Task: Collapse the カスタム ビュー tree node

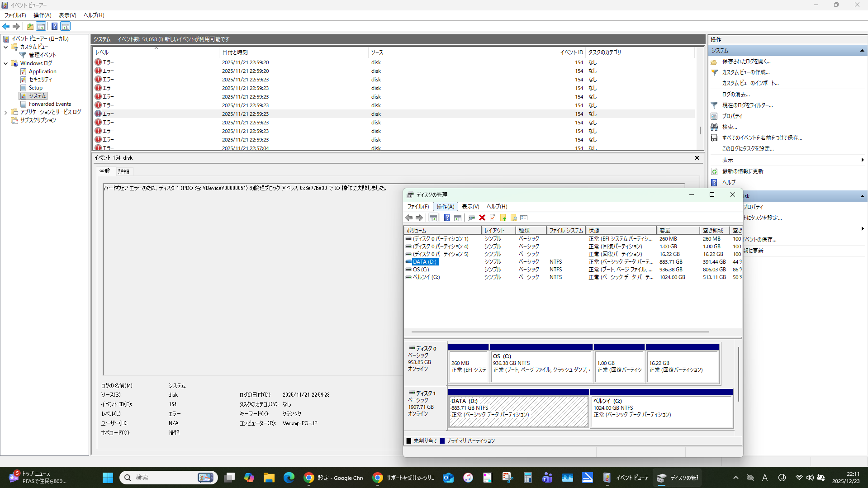Action: pos(5,47)
